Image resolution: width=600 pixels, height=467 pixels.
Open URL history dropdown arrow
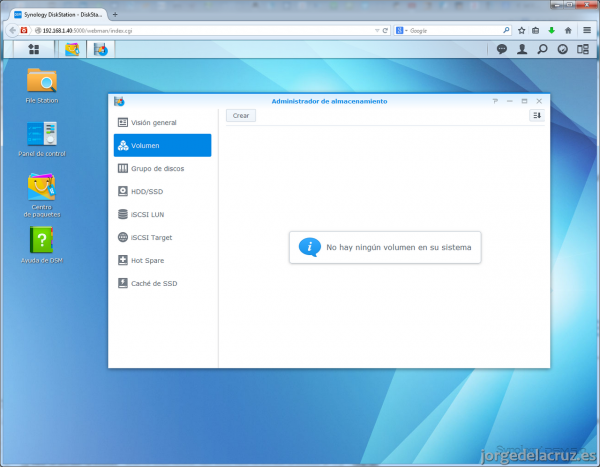coord(377,31)
